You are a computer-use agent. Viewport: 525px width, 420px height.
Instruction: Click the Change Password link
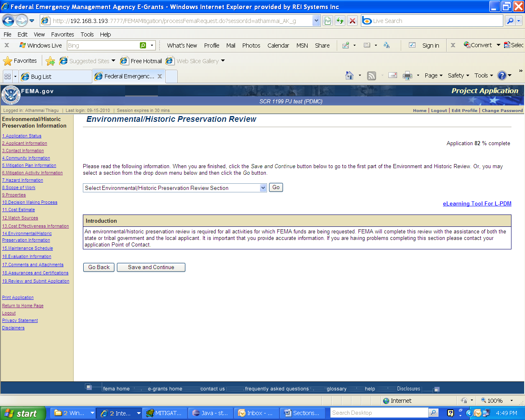(x=502, y=110)
